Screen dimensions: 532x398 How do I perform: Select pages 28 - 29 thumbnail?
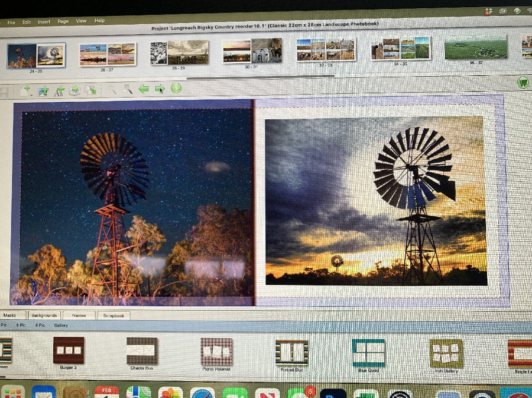[x=179, y=53]
